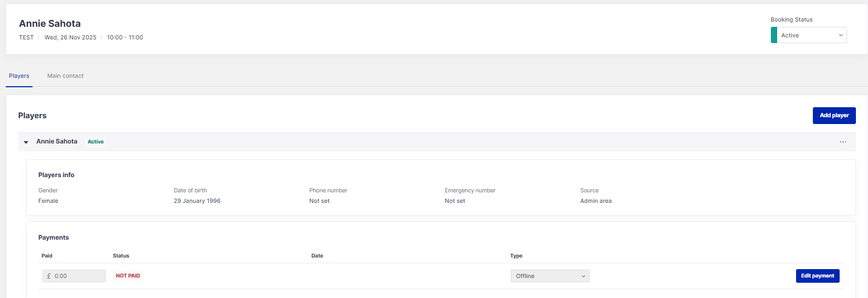
Task: Click the pound currency symbol in Paid field
Action: [49, 276]
